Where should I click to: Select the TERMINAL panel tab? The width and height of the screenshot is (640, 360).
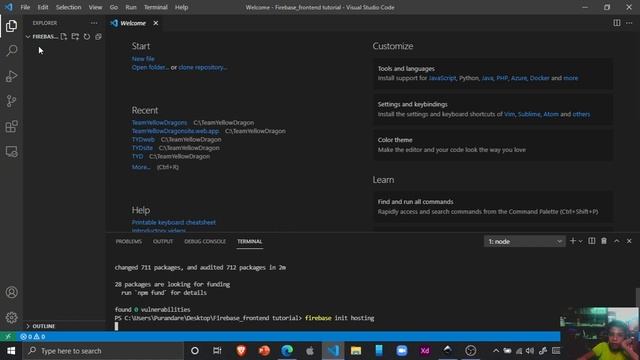[249, 242]
